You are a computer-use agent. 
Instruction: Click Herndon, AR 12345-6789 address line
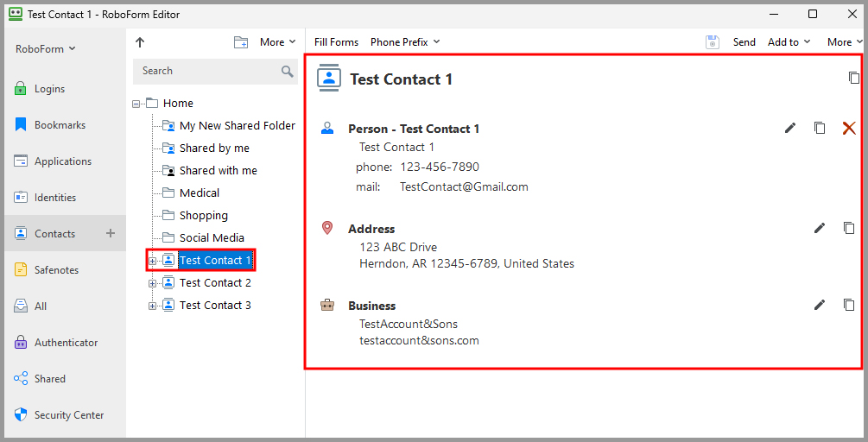[466, 264]
